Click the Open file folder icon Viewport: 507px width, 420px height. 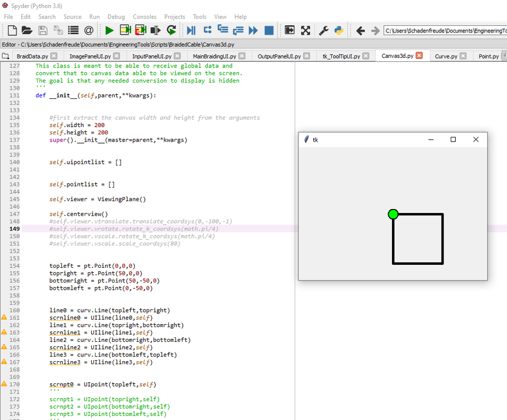(x=27, y=30)
